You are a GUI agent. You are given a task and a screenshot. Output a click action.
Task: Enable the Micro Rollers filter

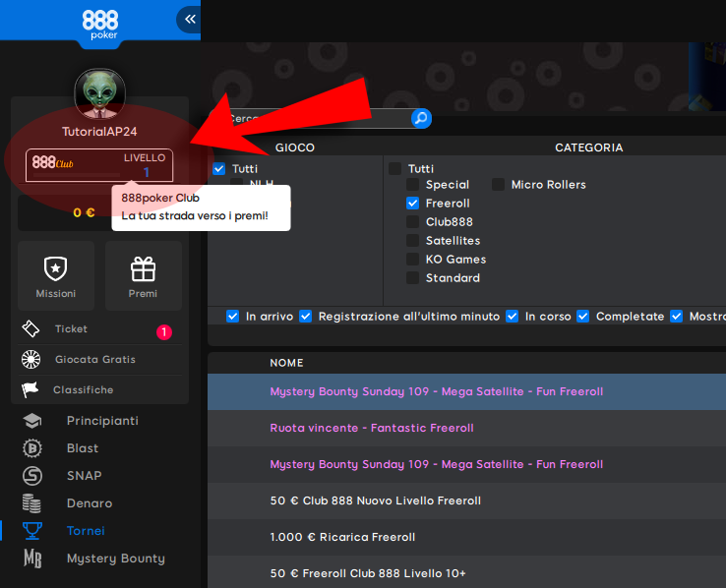[x=498, y=185]
